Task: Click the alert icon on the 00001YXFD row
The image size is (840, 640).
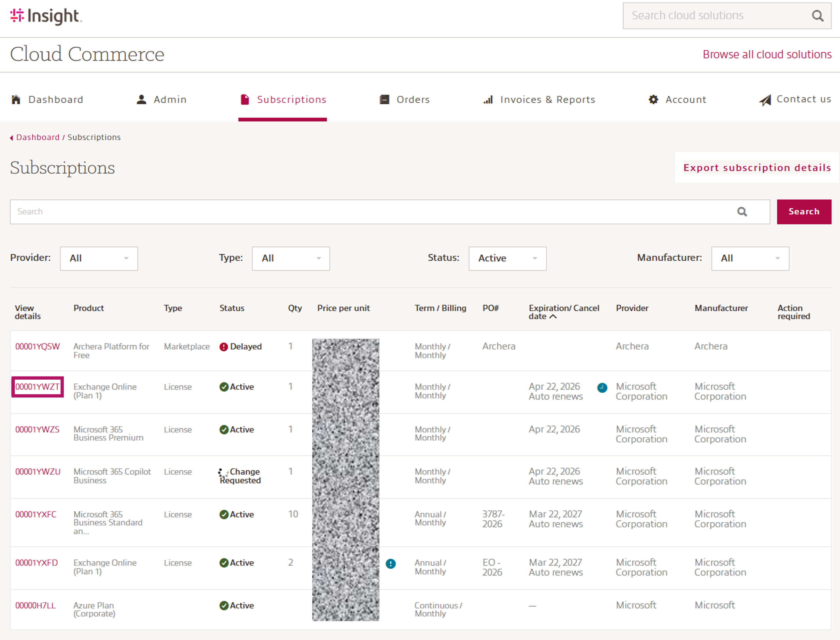Action: 391,564
